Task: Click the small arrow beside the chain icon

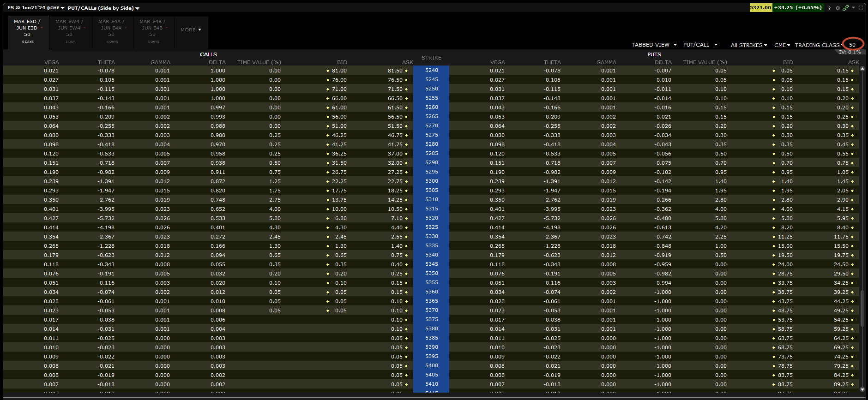Action: [x=853, y=8]
